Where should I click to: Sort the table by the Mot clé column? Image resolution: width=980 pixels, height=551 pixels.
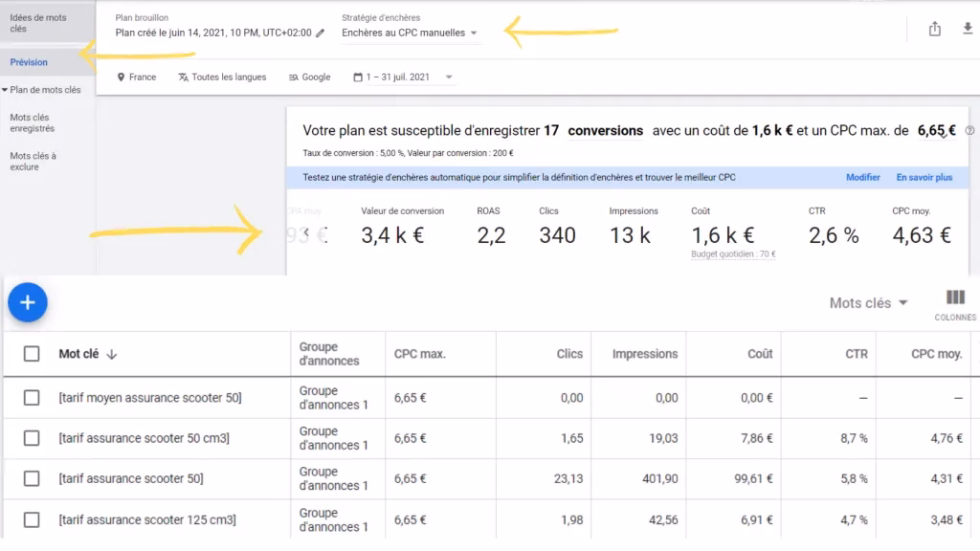[84, 353]
